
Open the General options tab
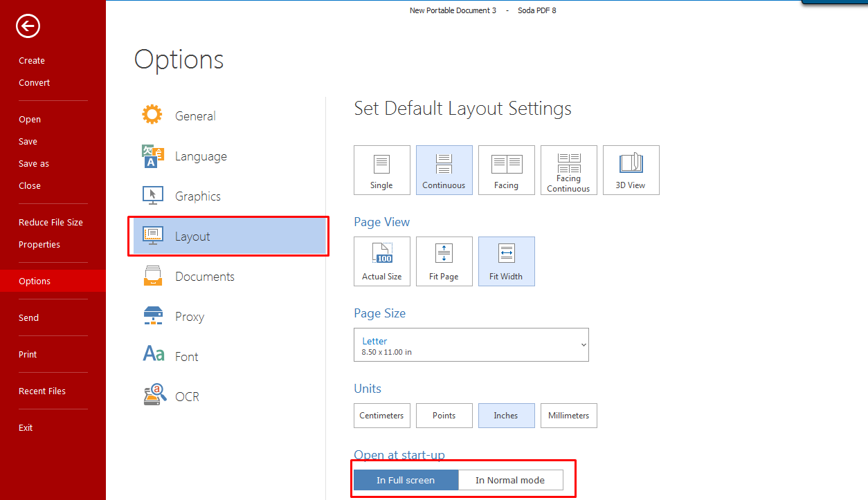click(228, 115)
